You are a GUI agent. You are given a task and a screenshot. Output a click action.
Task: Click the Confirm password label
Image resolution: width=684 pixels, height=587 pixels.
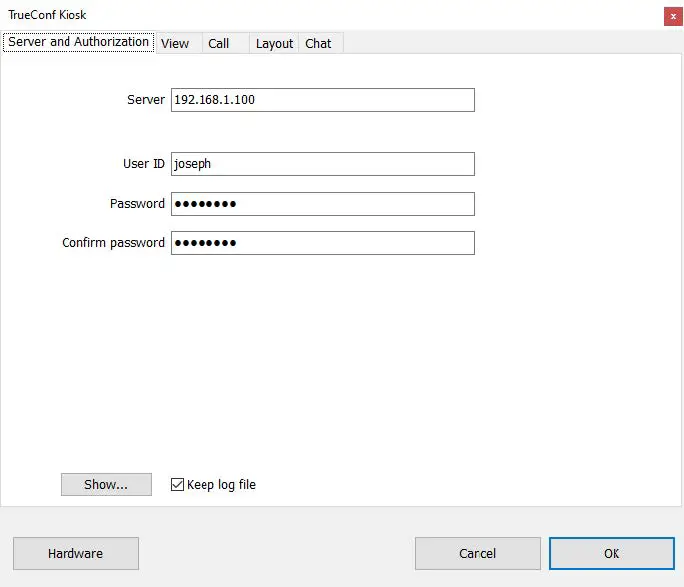(x=113, y=243)
